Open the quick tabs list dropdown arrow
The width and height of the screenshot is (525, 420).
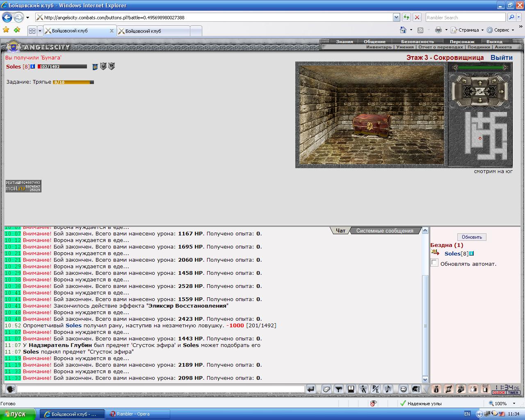point(40,31)
